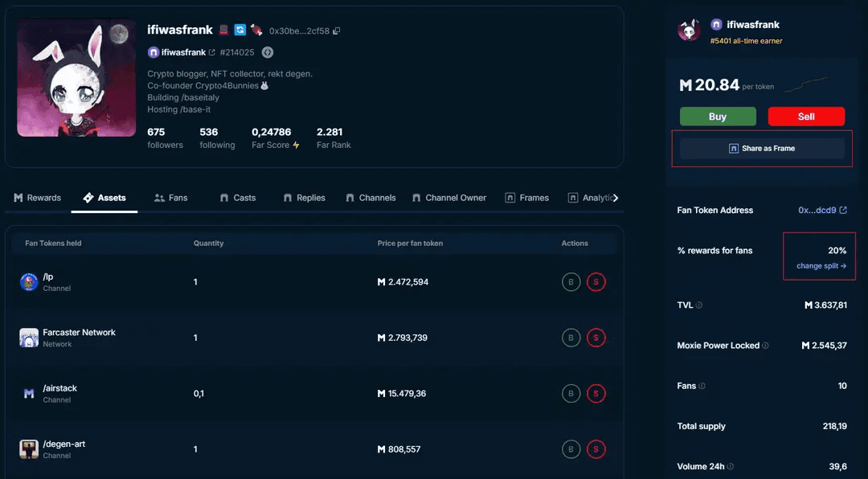The image size is (868, 479).
Task: Click the small avatar in side panel
Action: (690, 30)
